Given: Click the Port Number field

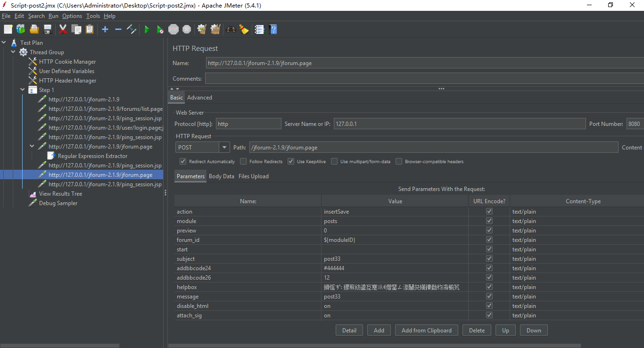Looking at the screenshot, I should (635, 124).
